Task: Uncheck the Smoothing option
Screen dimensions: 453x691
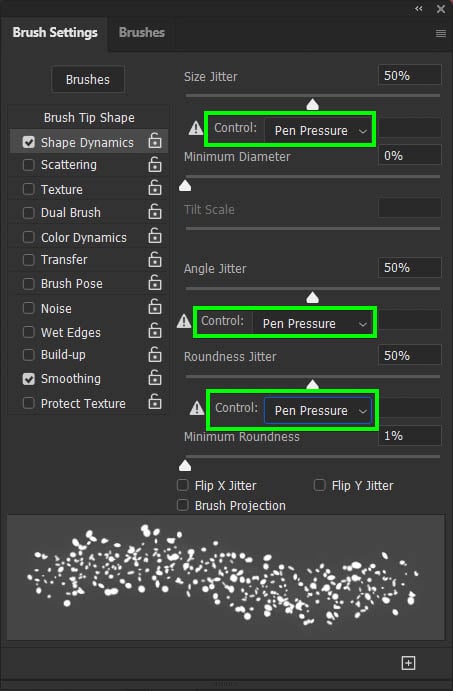Action: pyautogui.click(x=29, y=379)
